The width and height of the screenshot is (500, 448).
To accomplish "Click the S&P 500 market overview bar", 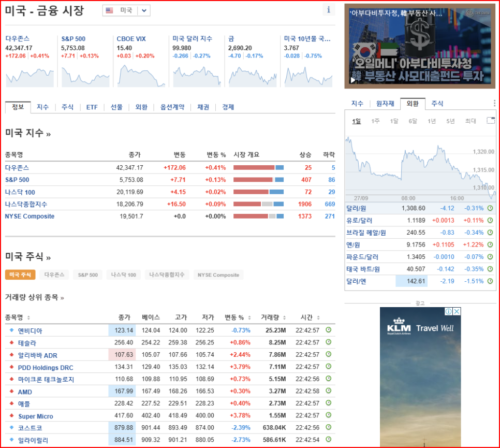I will tap(258, 180).
